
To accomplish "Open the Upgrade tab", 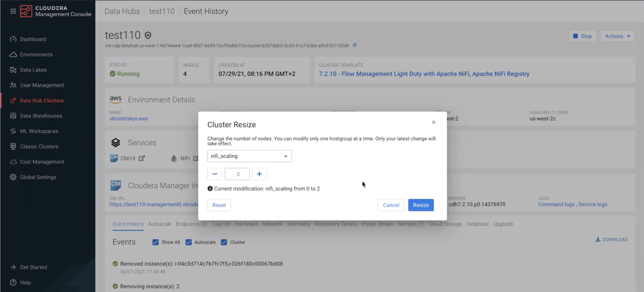I will pos(502,224).
